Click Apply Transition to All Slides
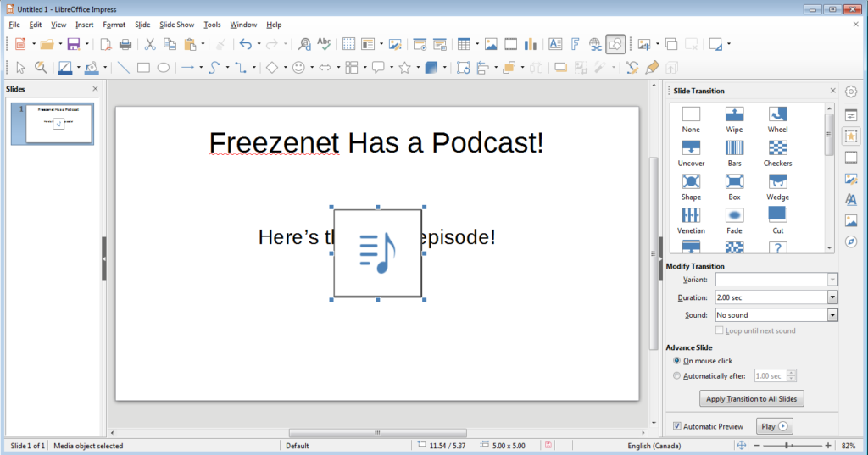 pyautogui.click(x=751, y=398)
